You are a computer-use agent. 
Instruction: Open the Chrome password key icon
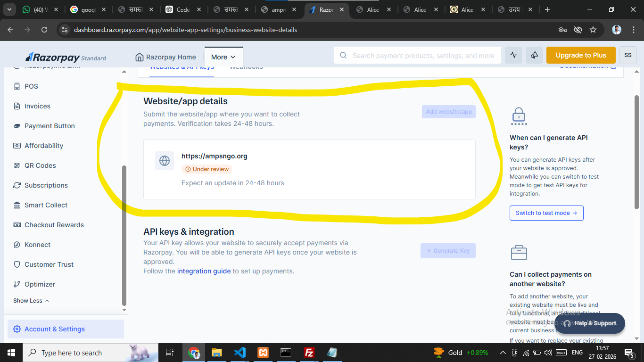[x=563, y=30]
